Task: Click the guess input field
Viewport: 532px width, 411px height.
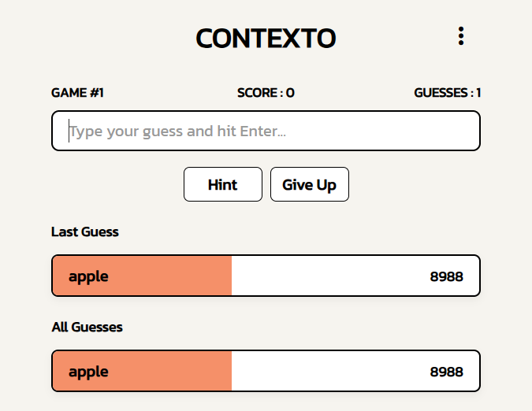Action: pyautogui.click(x=266, y=131)
